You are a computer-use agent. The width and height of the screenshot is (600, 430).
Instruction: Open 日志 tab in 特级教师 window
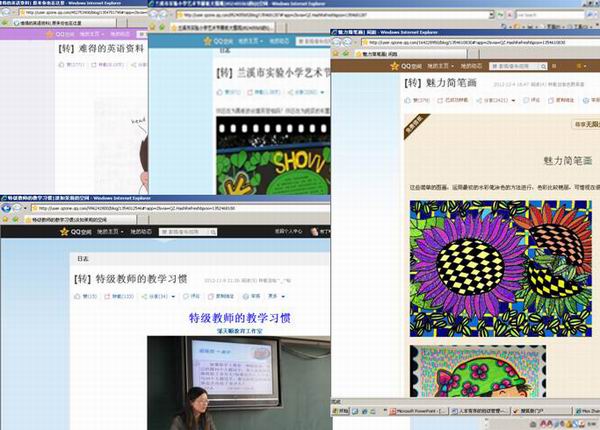click(x=83, y=259)
